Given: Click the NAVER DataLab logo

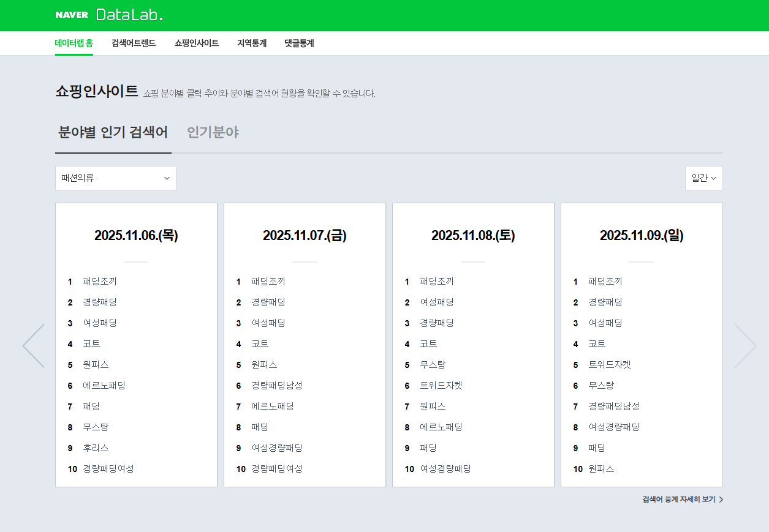Looking at the screenshot, I should [109, 15].
